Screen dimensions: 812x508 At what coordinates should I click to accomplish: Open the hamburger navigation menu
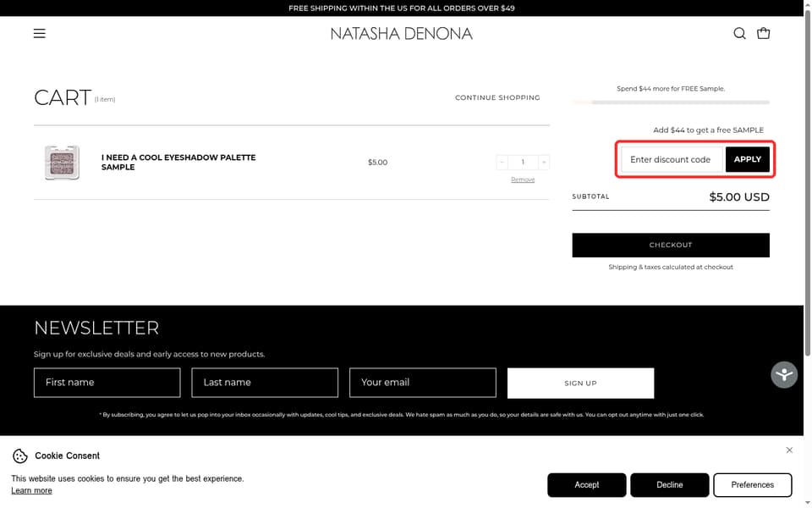40,34
